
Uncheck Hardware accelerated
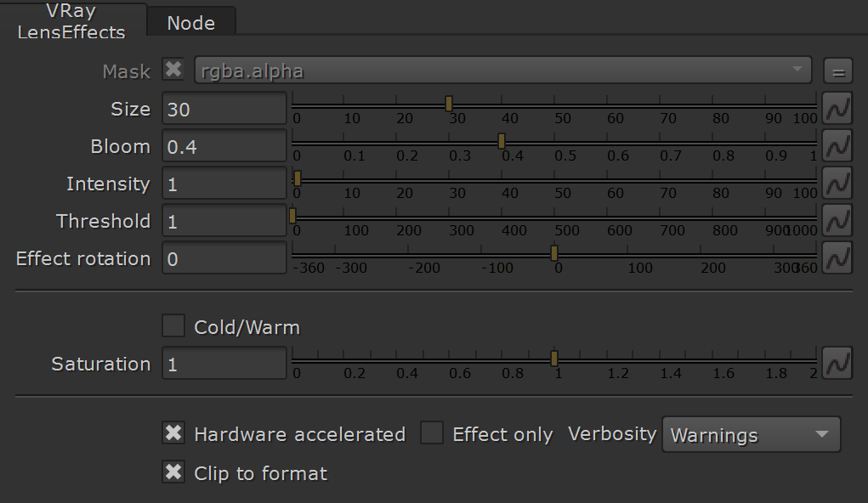click(173, 432)
